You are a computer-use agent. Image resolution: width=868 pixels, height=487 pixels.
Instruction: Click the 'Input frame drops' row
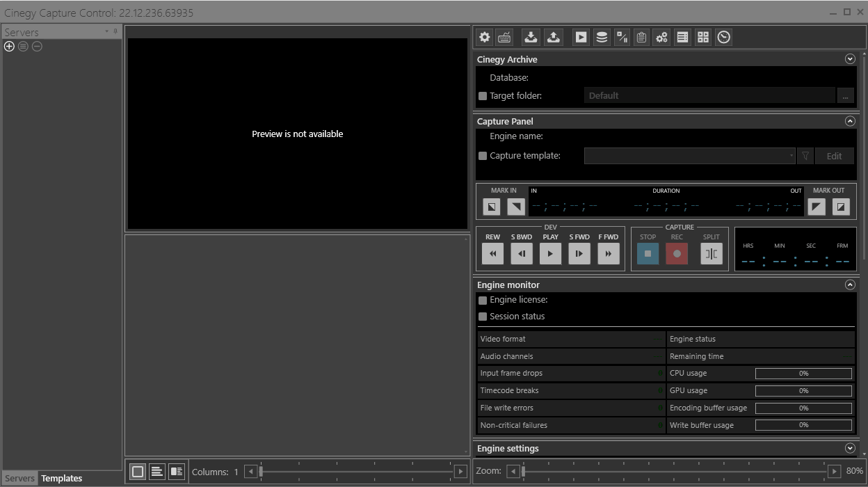click(x=572, y=374)
